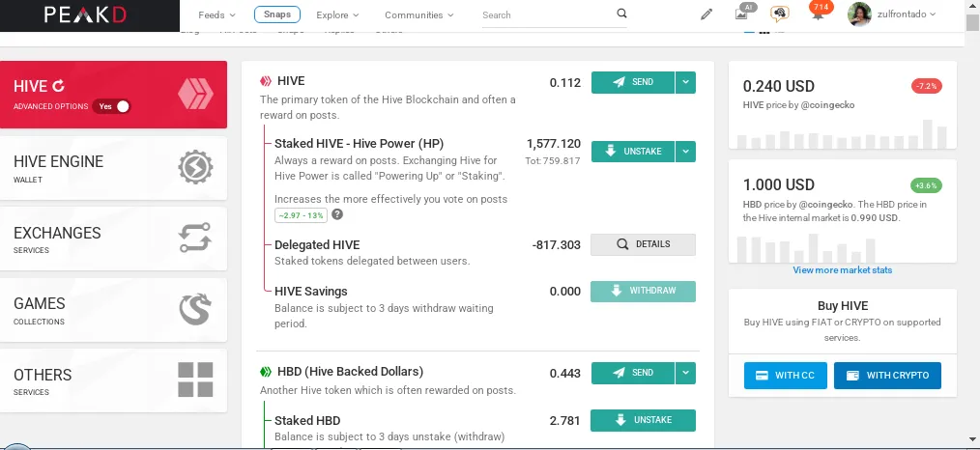The width and height of the screenshot is (980, 450).
Task: Select the HIVE wallet card
Action: pos(113,95)
